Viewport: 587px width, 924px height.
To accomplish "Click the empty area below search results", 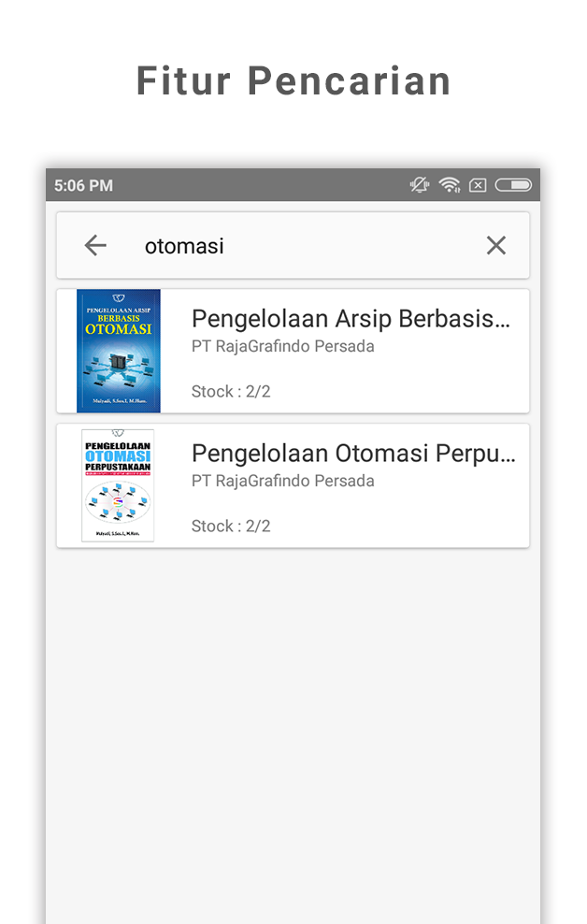I will pos(293,729).
